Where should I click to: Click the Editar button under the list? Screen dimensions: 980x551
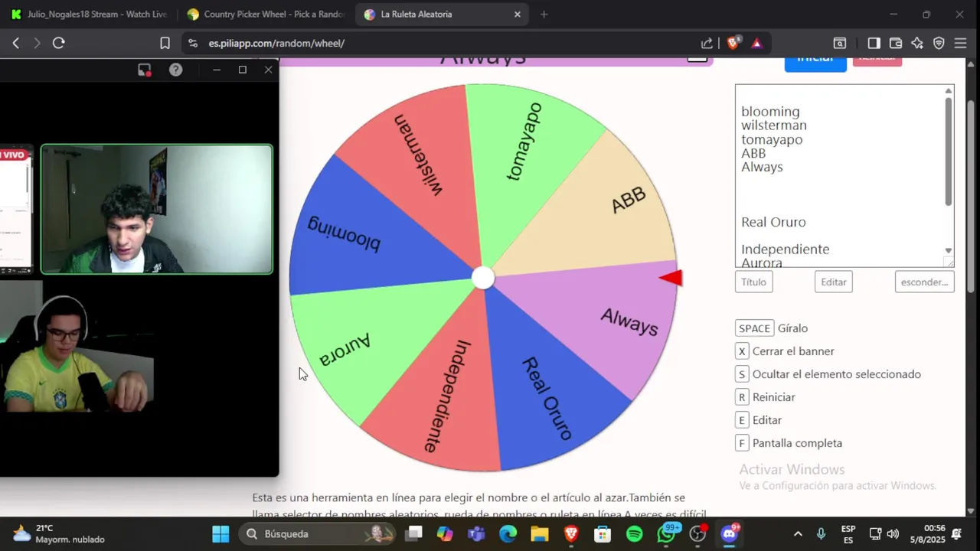tap(834, 282)
